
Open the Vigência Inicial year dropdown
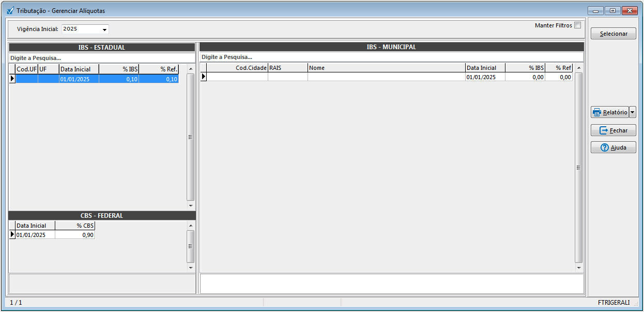104,29
